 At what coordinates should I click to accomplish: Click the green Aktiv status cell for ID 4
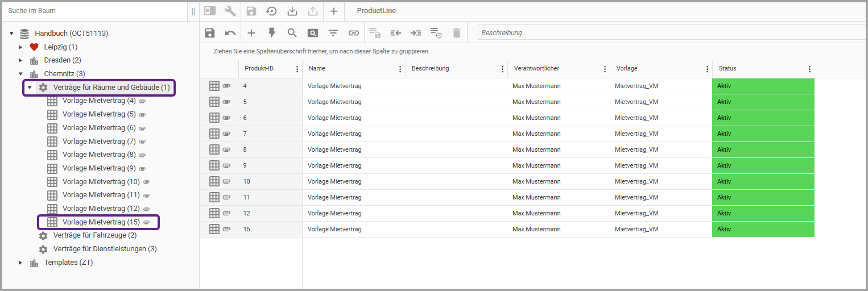(763, 86)
